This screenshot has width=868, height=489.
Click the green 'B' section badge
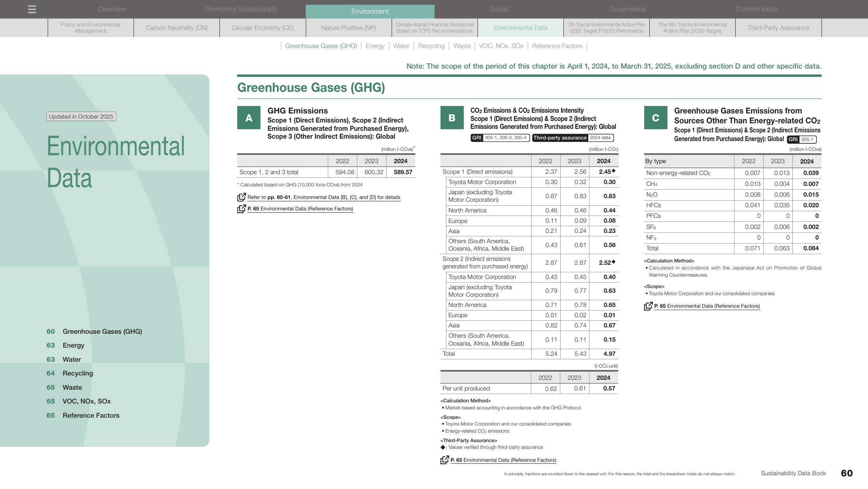pos(452,118)
